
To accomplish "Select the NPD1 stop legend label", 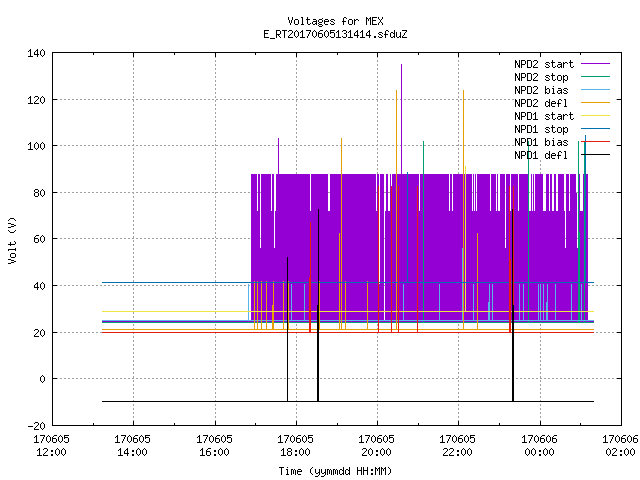I will click(x=541, y=129).
